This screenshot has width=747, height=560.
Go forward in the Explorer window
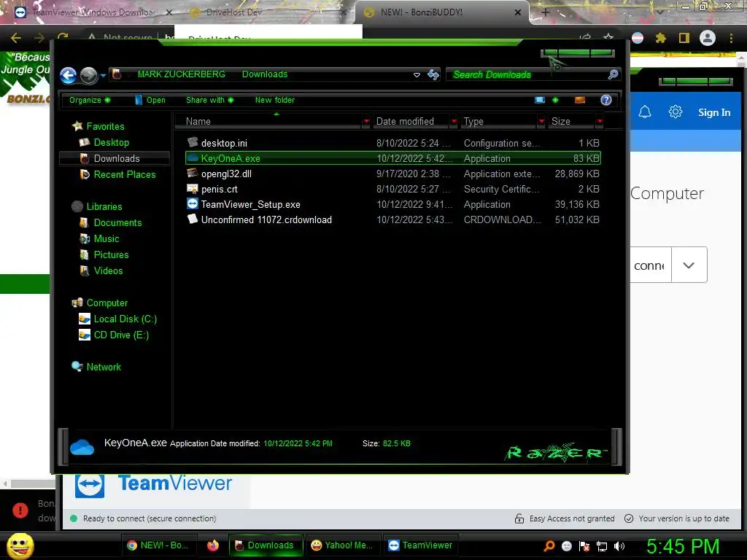pyautogui.click(x=88, y=75)
